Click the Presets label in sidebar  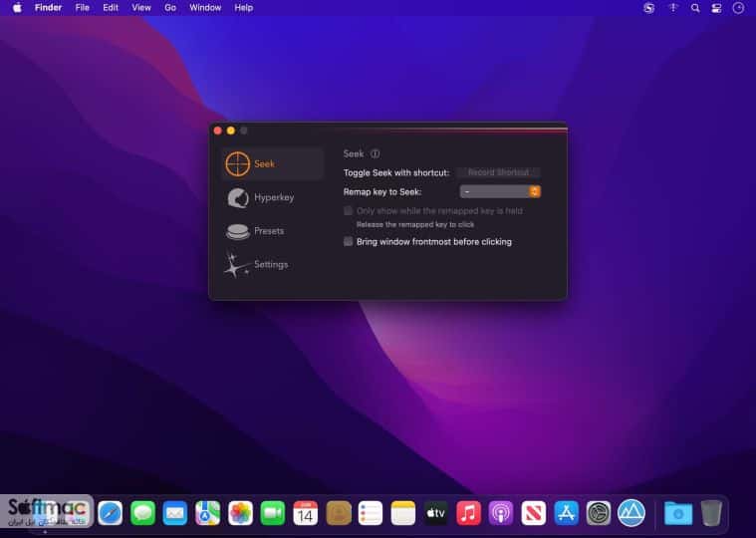269,231
